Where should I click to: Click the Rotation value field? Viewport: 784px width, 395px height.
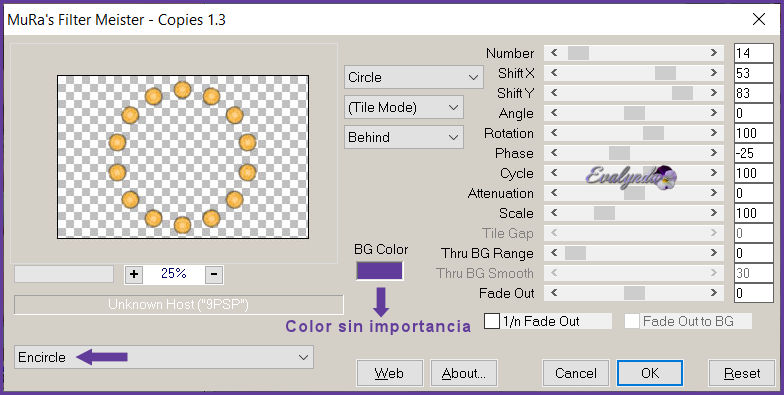pyautogui.click(x=754, y=133)
